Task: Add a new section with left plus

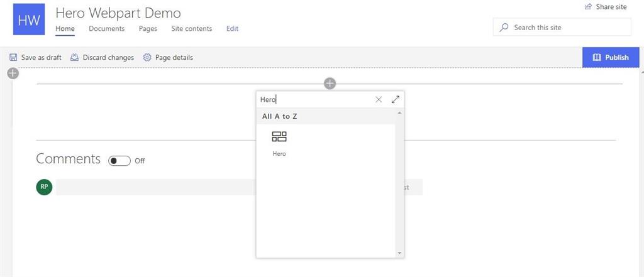Action: click(x=13, y=73)
